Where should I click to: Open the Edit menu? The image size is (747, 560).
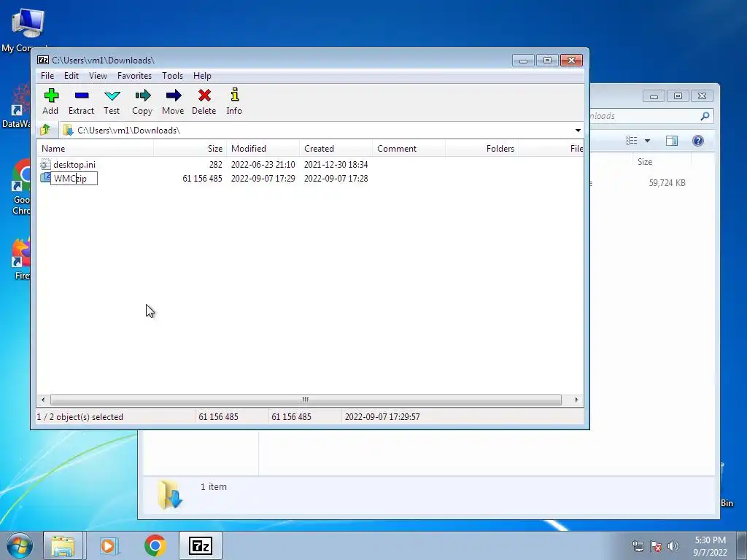pyautogui.click(x=71, y=76)
